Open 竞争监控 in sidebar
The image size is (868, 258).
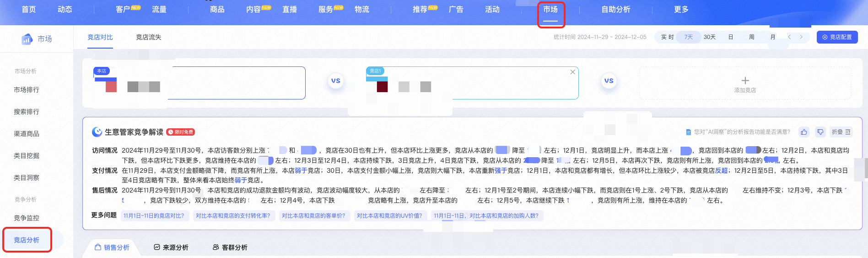pos(27,218)
